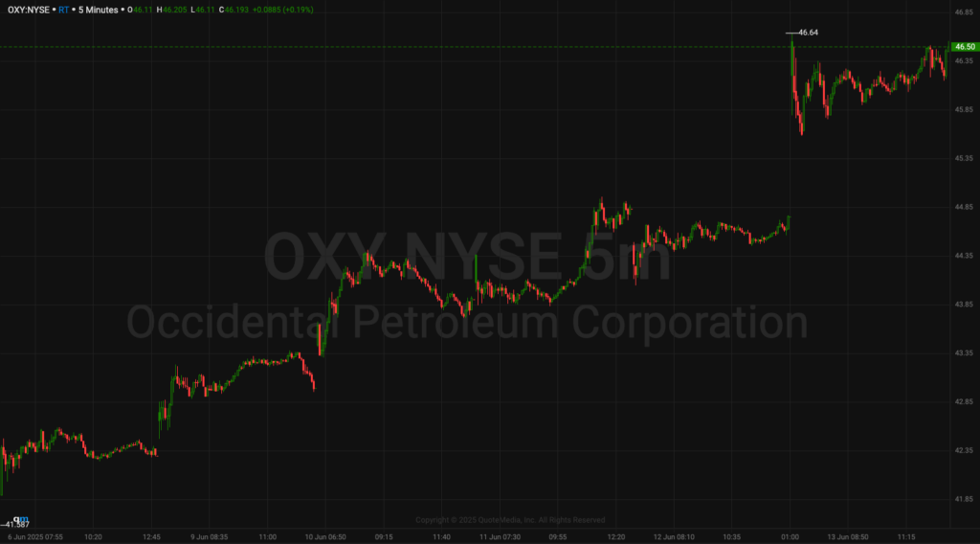
Task: Click the 42.85 price axis label
Action: pyautogui.click(x=964, y=401)
